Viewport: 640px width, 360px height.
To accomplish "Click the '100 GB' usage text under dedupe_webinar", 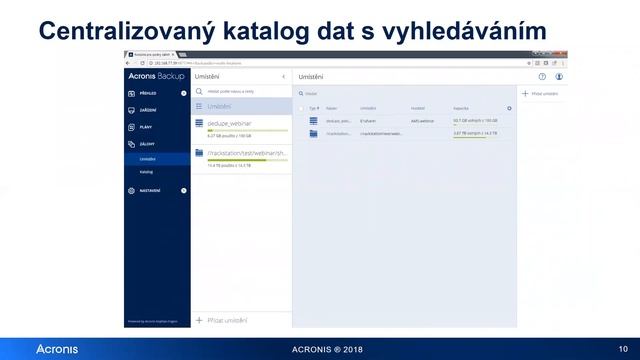I will coord(229,136).
